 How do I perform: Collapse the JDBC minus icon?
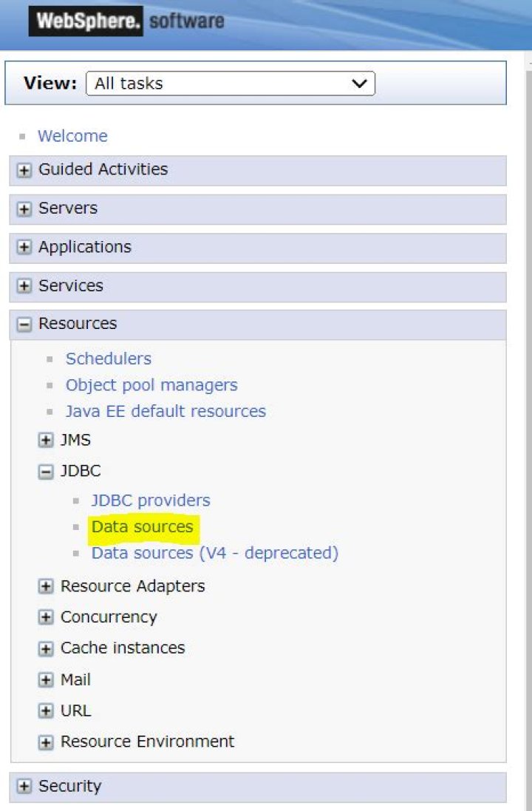[46, 472]
